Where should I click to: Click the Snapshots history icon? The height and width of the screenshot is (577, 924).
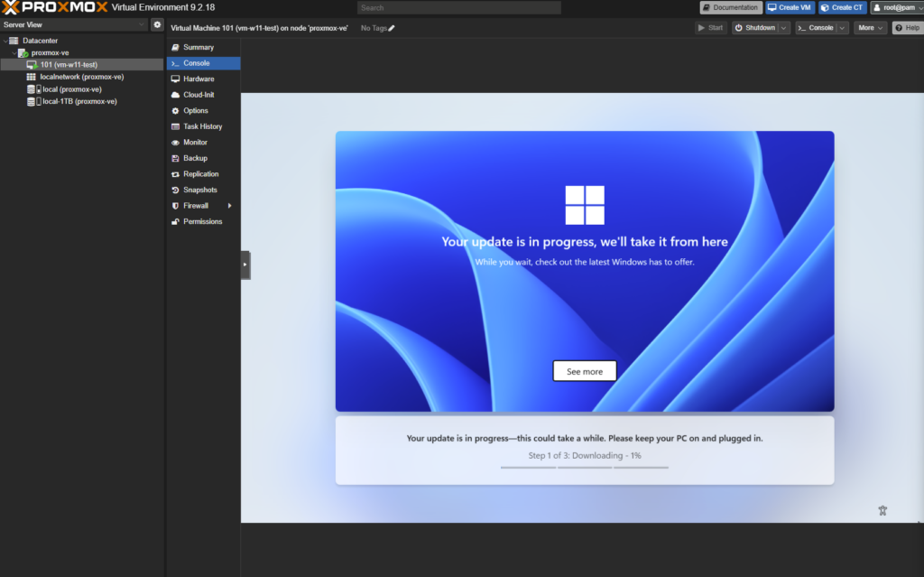175,191
